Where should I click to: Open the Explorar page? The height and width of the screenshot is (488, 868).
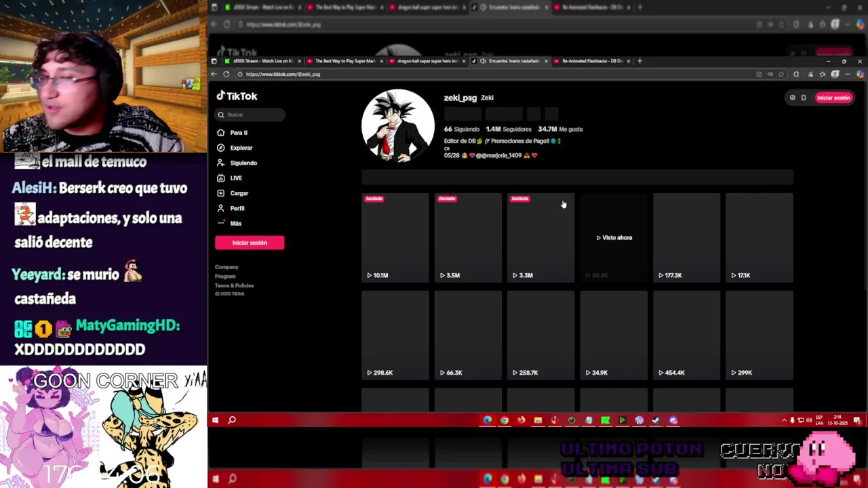(241, 148)
